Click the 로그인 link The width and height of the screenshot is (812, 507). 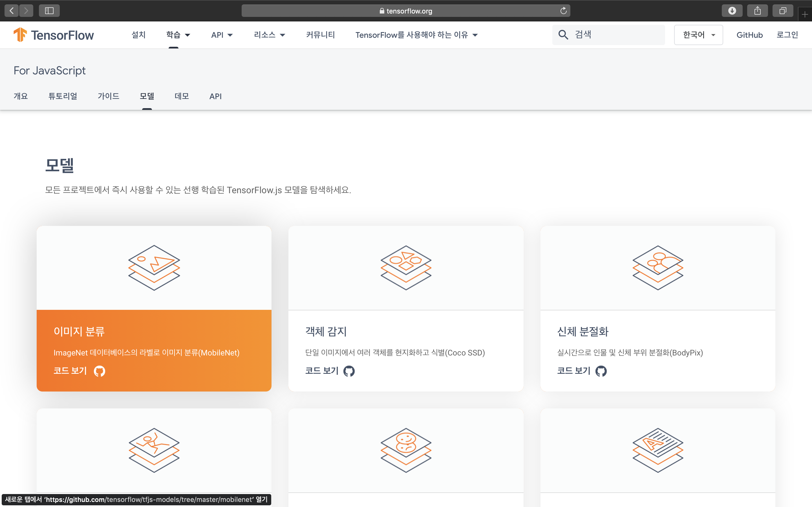787,35
